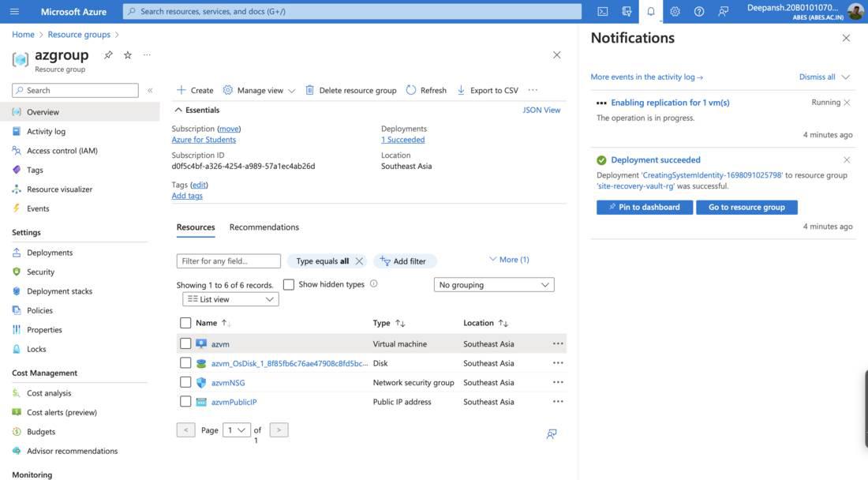The image size is (868, 480).
Task: Open Access control (IAM) in sidebar
Action: [x=62, y=151]
